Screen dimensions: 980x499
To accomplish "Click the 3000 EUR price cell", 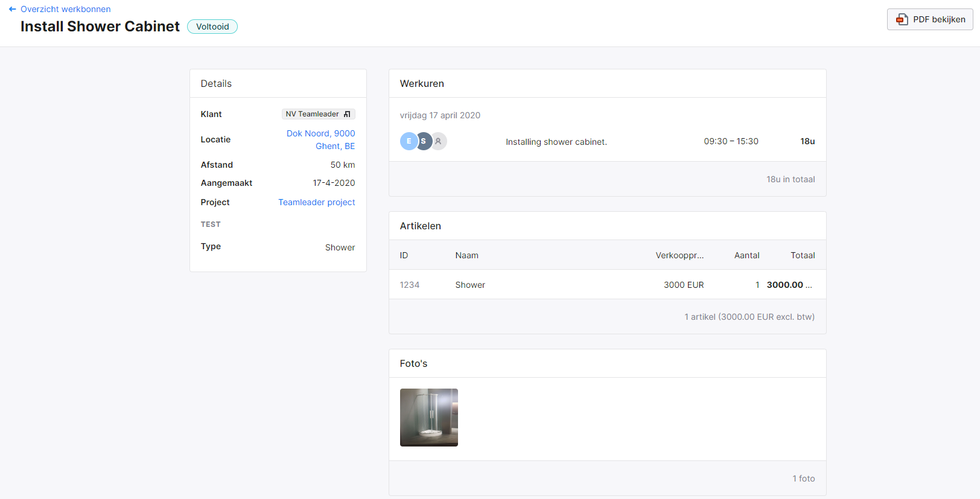I will click(684, 285).
